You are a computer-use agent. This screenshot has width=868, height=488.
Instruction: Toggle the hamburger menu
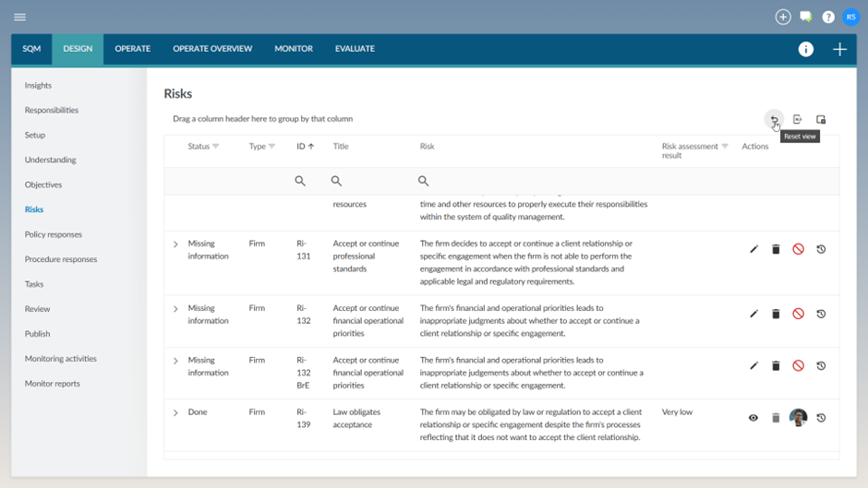tap(19, 18)
